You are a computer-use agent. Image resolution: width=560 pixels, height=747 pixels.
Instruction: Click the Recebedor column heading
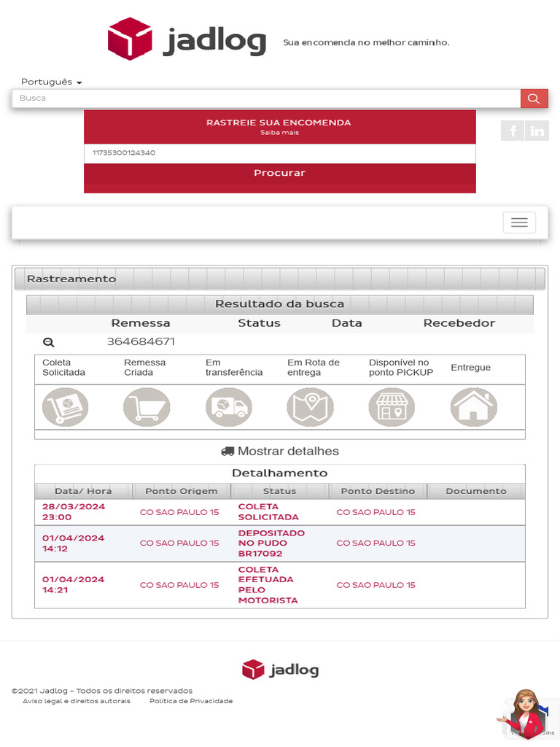tap(459, 323)
